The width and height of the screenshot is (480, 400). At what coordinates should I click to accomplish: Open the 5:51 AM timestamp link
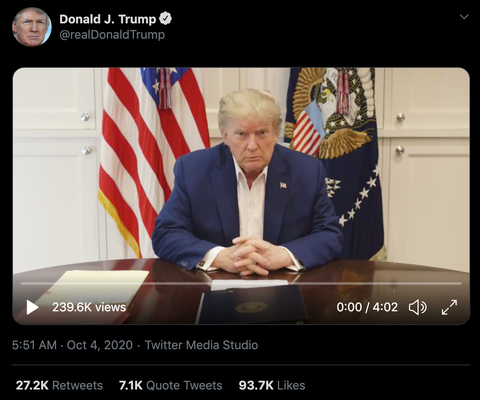click(34, 345)
